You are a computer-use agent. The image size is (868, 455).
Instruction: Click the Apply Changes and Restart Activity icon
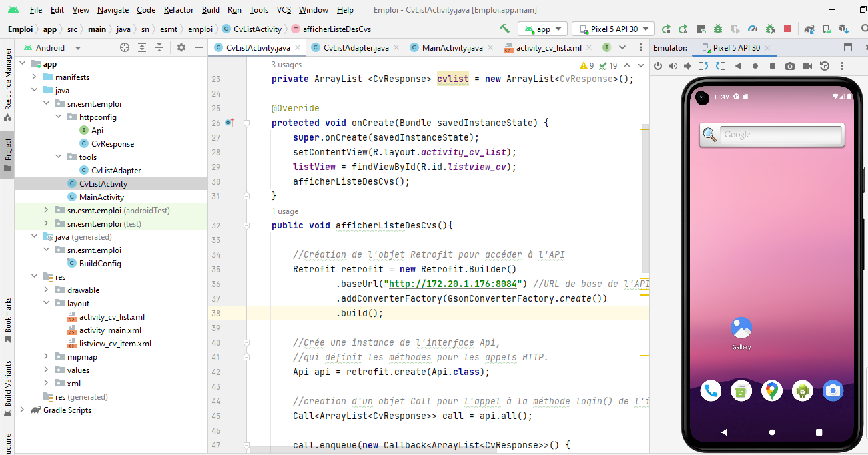683,29
